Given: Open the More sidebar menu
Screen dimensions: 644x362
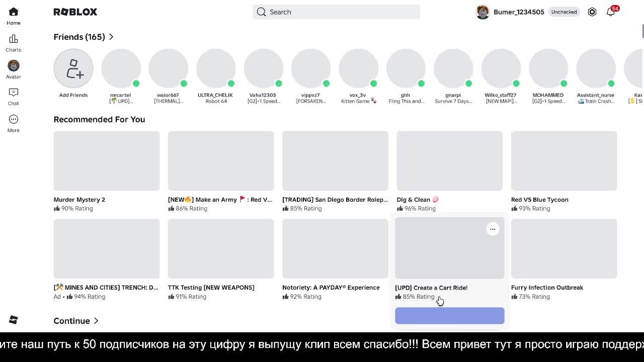Looking at the screenshot, I should click(14, 119).
